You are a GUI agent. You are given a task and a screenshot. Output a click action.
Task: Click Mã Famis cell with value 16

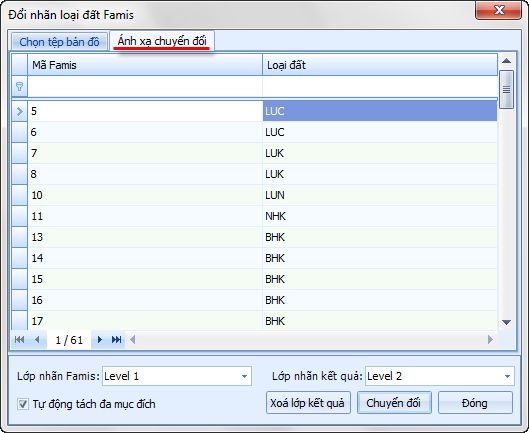click(145, 300)
